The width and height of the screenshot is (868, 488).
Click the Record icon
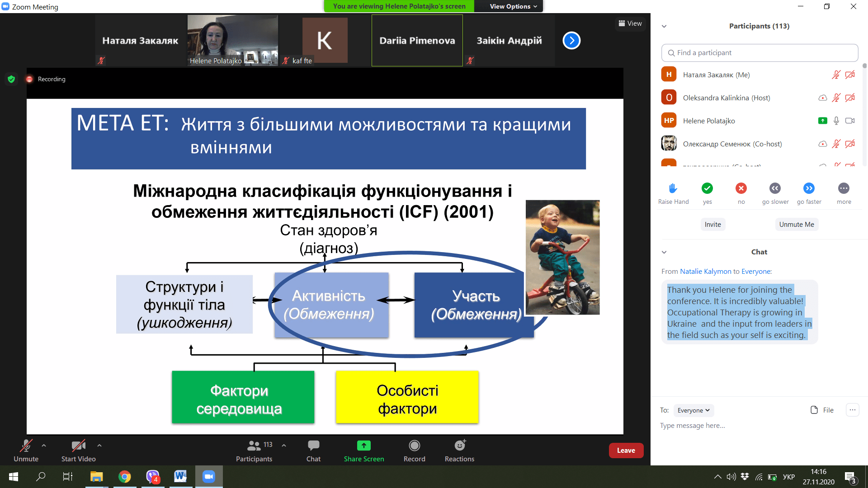point(414,446)
